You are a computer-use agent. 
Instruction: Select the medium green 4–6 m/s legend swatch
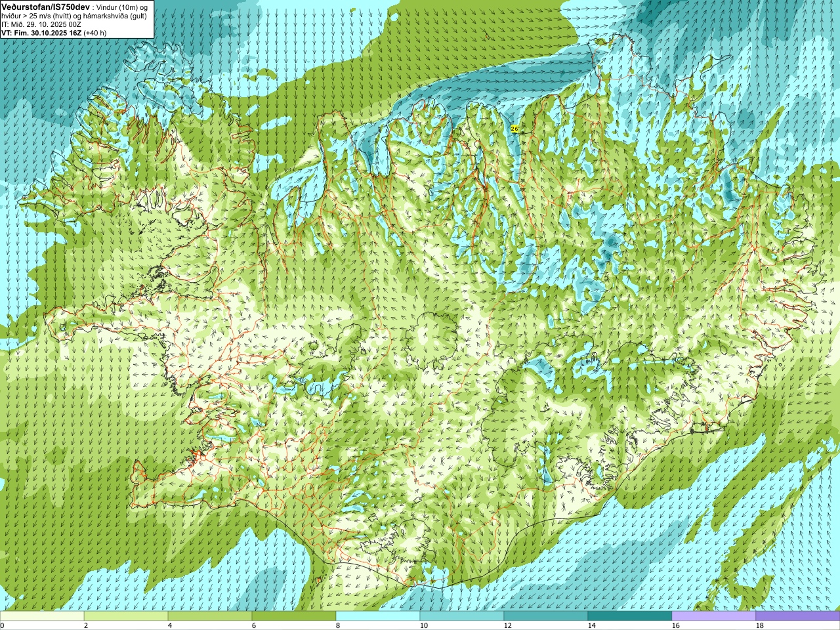(210, 616)
